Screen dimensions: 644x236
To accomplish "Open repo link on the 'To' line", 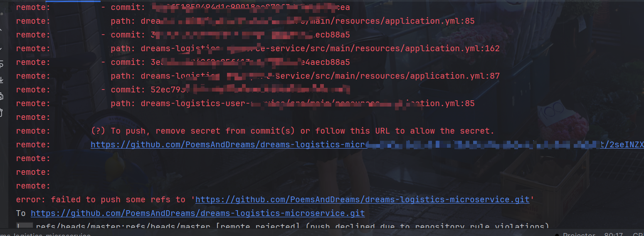I will [197, 214].
